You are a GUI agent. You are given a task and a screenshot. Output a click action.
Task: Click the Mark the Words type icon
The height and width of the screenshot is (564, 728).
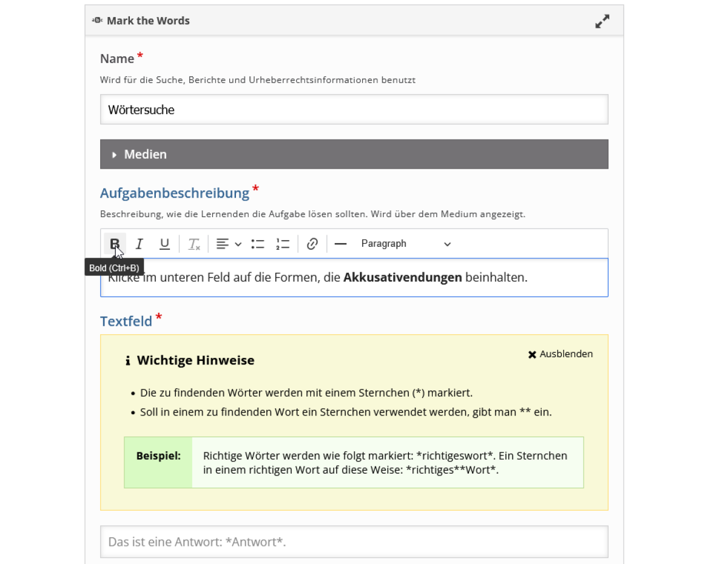coord(97,21)
